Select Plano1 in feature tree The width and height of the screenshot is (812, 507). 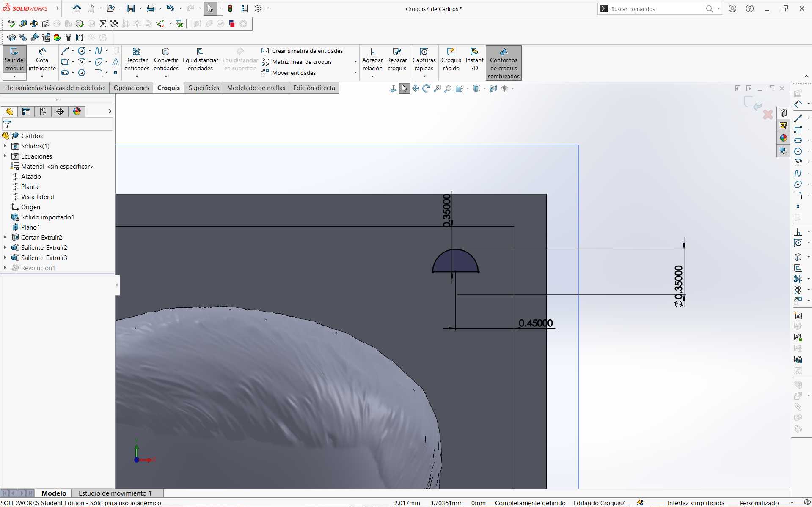[x=30, y=227]
